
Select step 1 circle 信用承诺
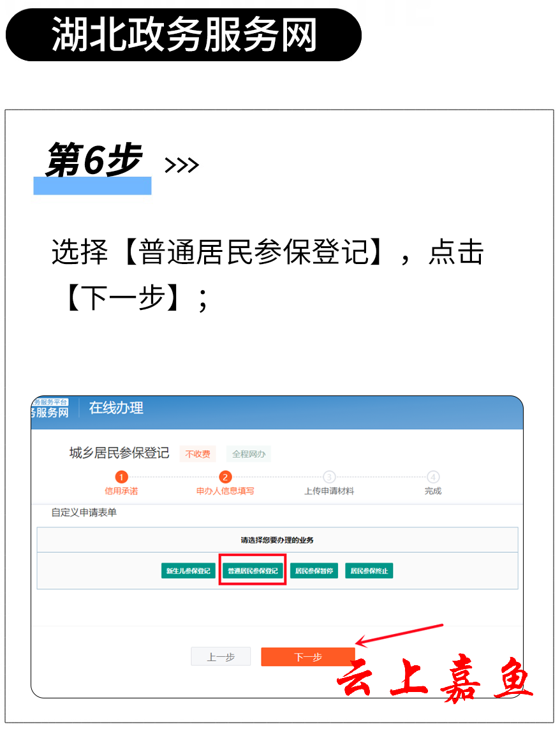coord(121,477)
